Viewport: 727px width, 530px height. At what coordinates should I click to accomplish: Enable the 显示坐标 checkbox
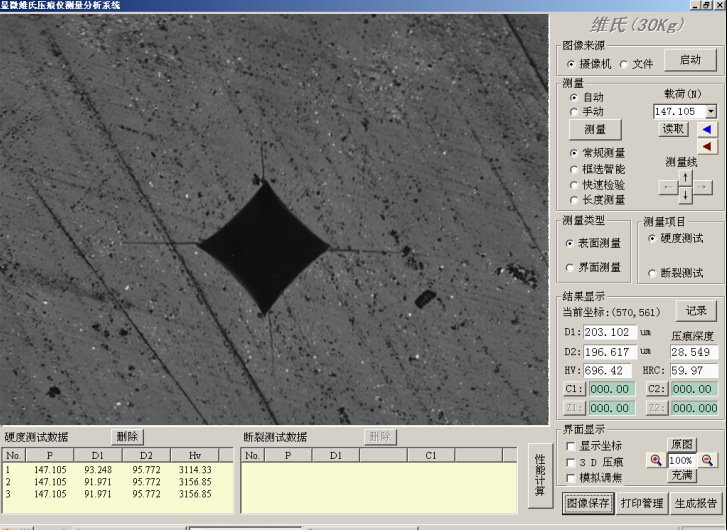[571, 446]
